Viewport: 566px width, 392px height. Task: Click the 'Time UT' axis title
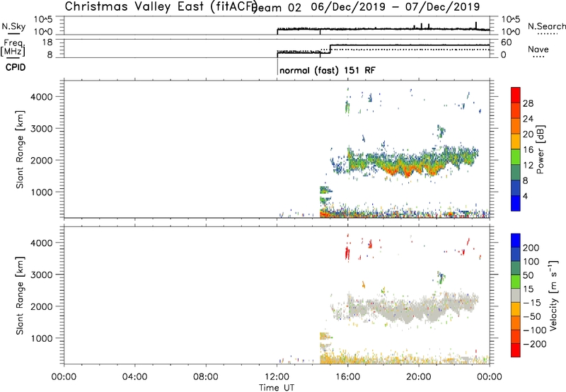tap(277, 388)
